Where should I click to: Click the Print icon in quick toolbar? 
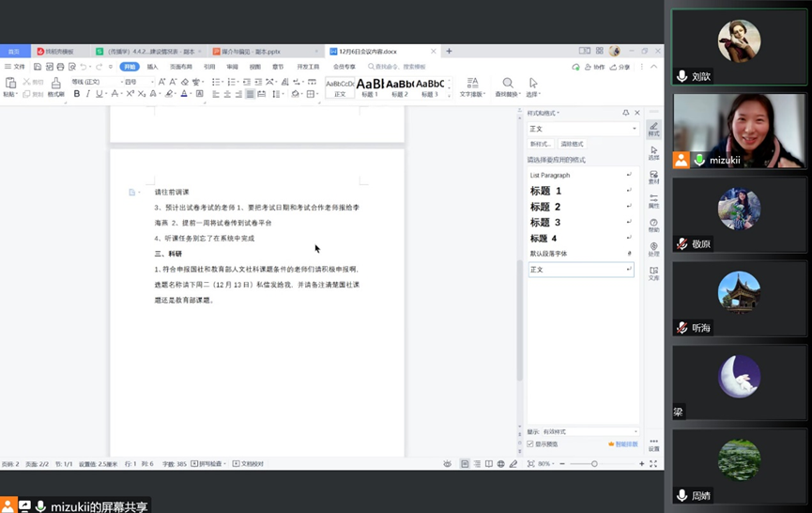point(60,67)
